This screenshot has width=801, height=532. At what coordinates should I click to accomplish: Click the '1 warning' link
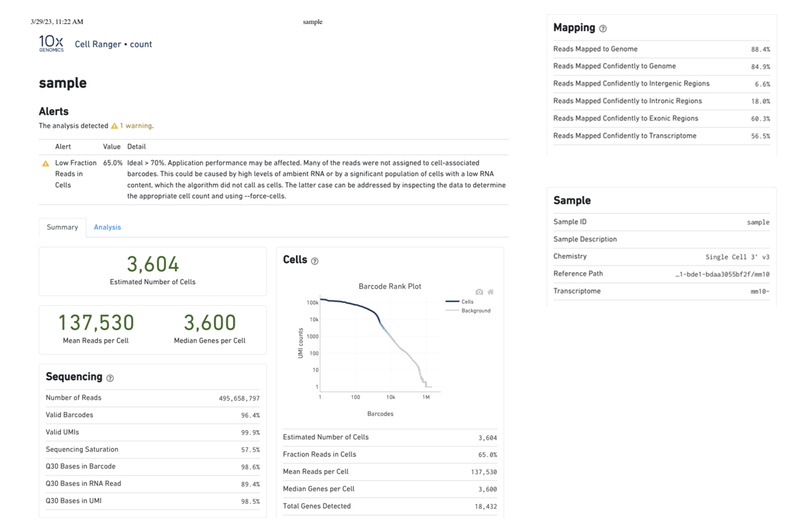(x=136, y=126)
